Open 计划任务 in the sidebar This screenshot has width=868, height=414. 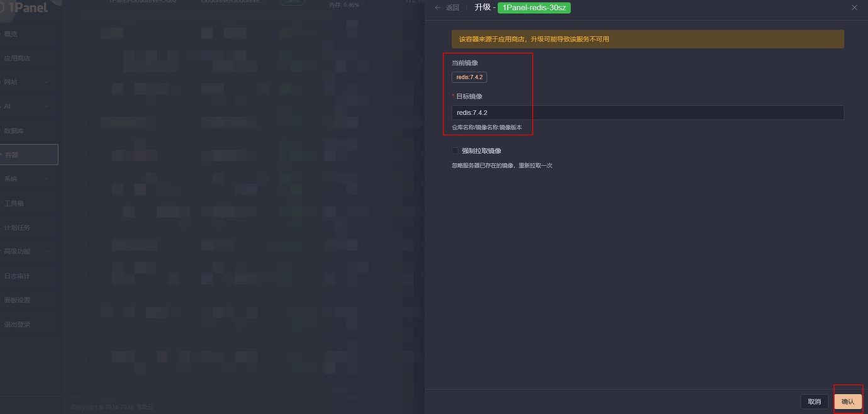point(17,228)
